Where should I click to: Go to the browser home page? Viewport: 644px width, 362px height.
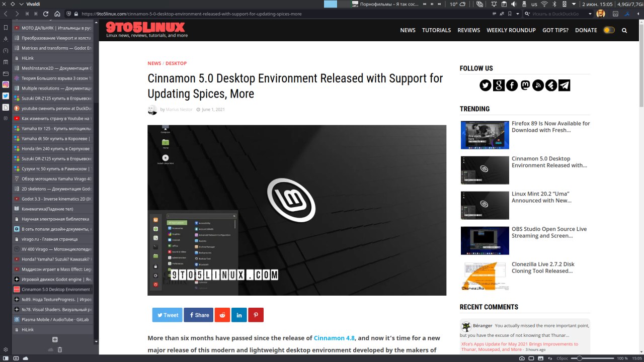[x=57, y=14]
